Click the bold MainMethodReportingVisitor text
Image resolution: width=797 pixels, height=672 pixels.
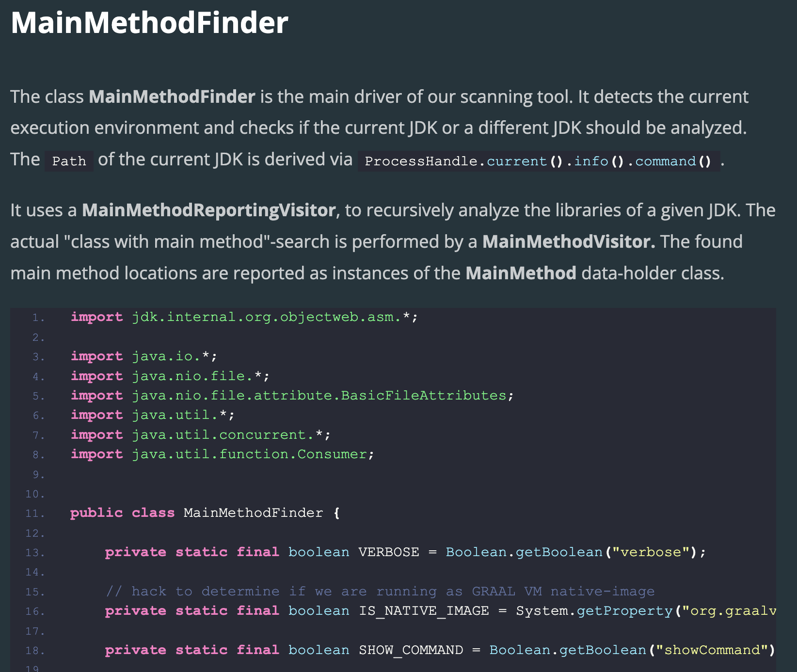[x=208, y=210]
